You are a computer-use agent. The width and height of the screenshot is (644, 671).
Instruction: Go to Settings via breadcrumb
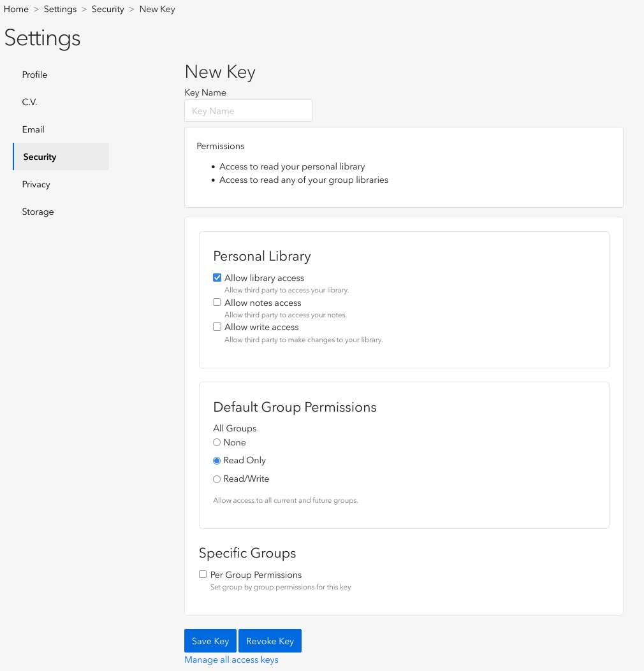60,9
